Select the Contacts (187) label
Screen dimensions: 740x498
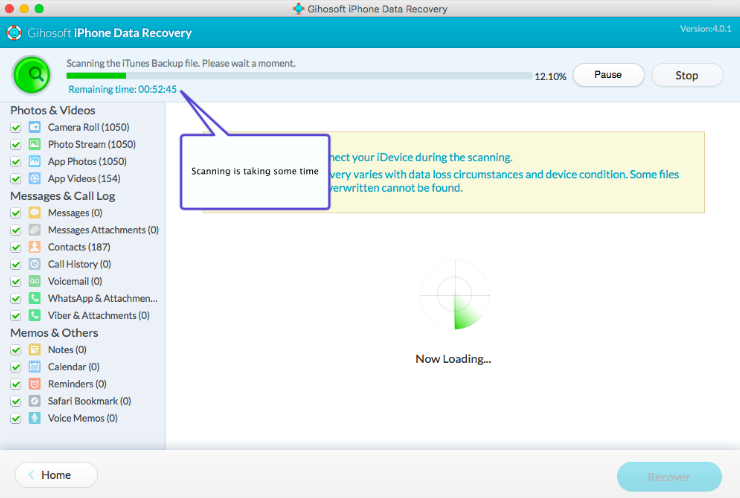pyautogui.click(x=79, y=247)
